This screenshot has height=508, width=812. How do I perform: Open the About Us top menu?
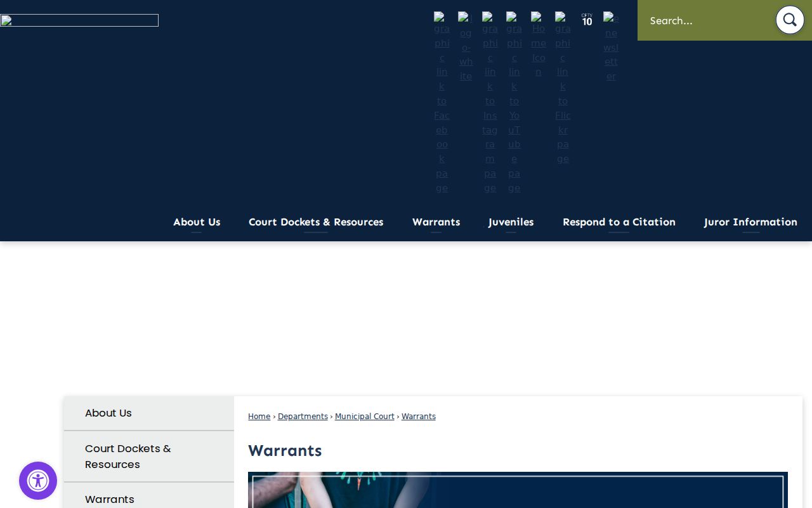point(197,222)
